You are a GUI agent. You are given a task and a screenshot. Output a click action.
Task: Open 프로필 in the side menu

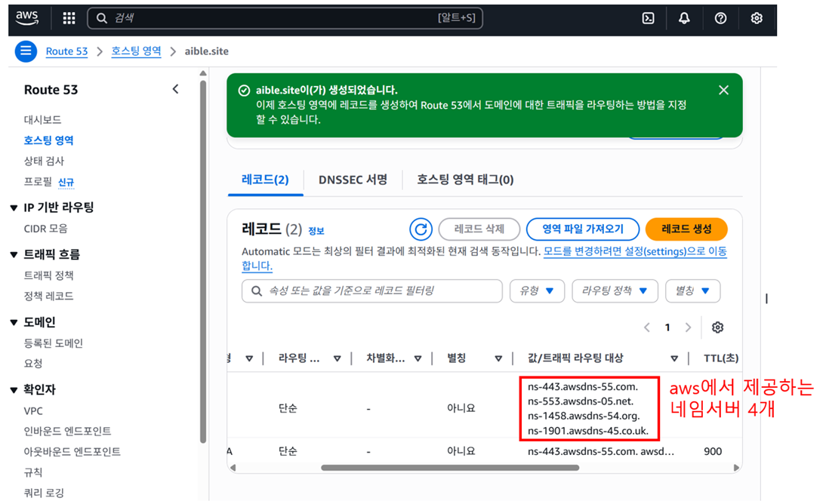pyautogui.click(x=38, y=182)
